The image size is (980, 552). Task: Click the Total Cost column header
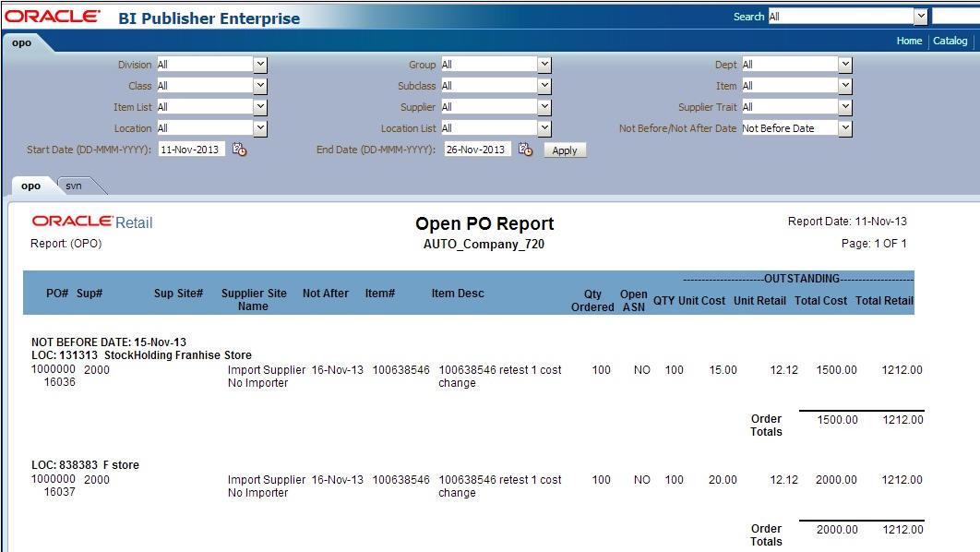click(820, 301)
